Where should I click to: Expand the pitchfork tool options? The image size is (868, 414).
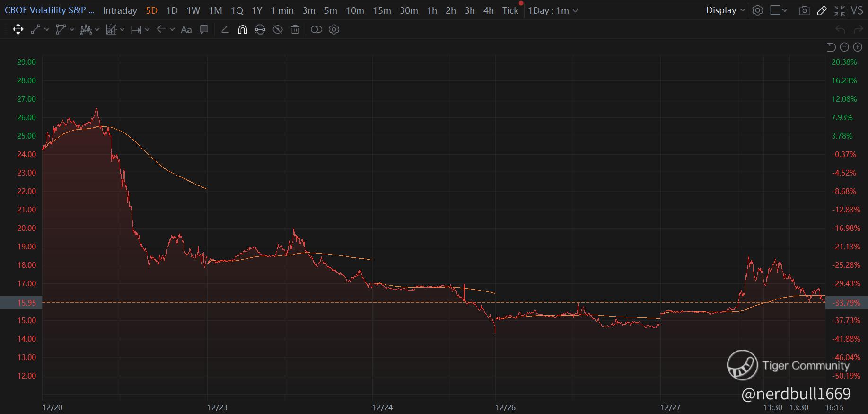click(96, 29)
